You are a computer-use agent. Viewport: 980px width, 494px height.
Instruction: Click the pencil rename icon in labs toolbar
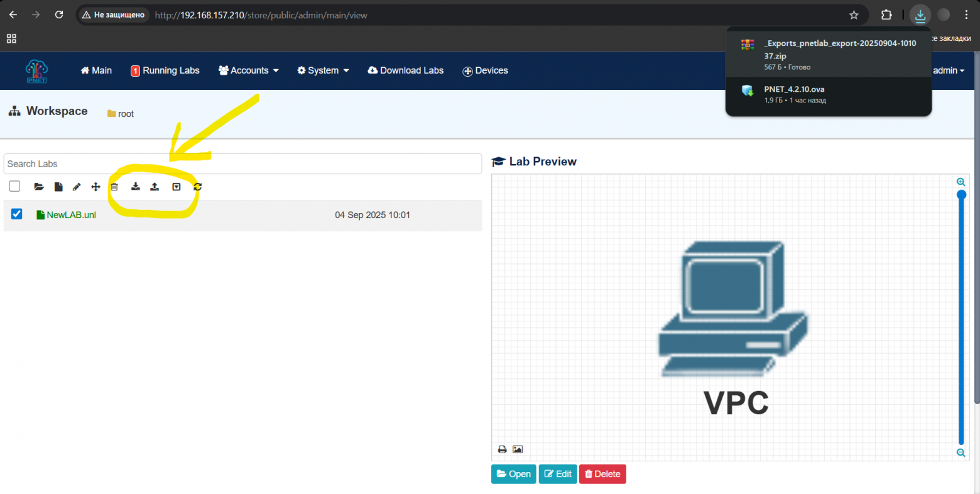click(x=77, y=187)
